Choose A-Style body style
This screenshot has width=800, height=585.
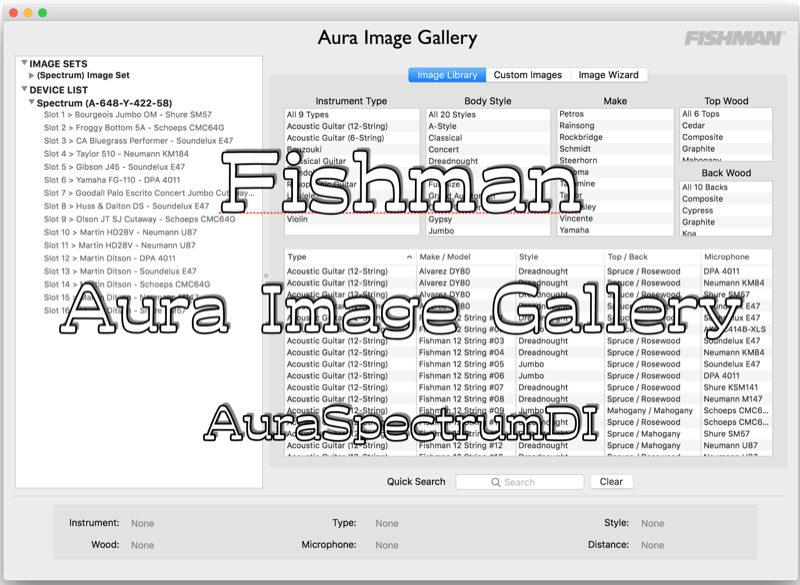(488, 126)
